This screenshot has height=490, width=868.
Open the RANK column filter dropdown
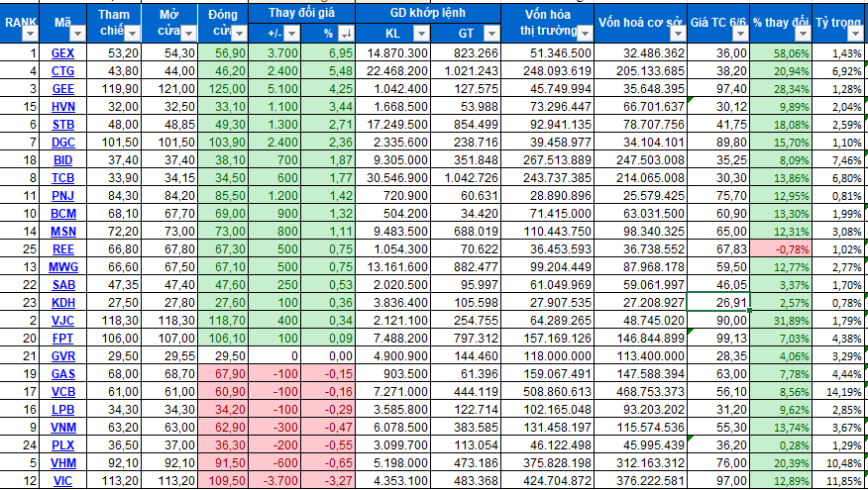click(x=30, y=35)
